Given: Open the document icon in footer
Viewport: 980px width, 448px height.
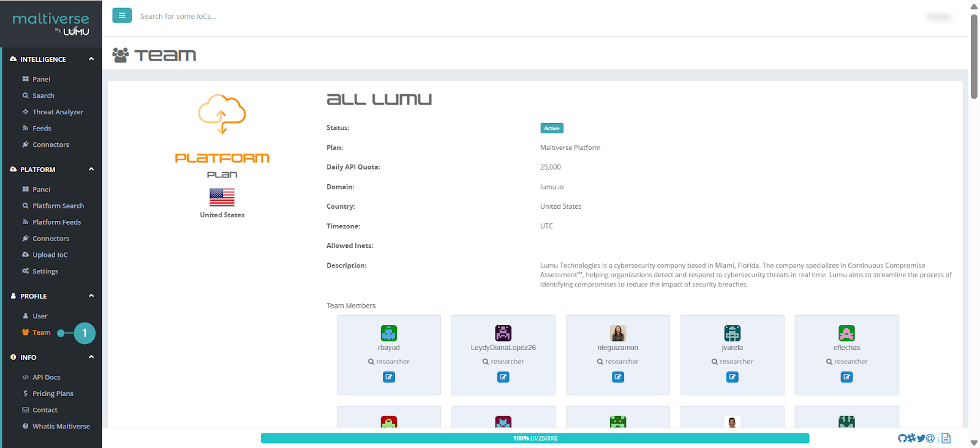Looking at the screenshot, I should [946, 438].
